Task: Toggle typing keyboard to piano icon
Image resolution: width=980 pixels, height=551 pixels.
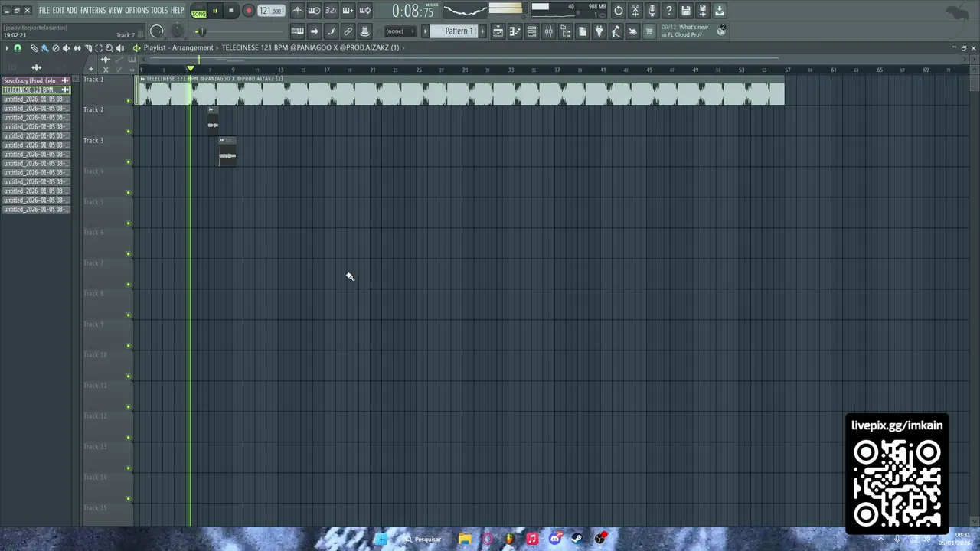Action: pos(297,31)
